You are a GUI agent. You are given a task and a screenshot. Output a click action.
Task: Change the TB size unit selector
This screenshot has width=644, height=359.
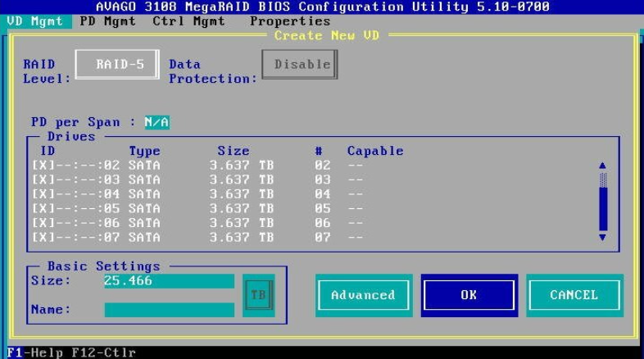(x=258, y=295)
